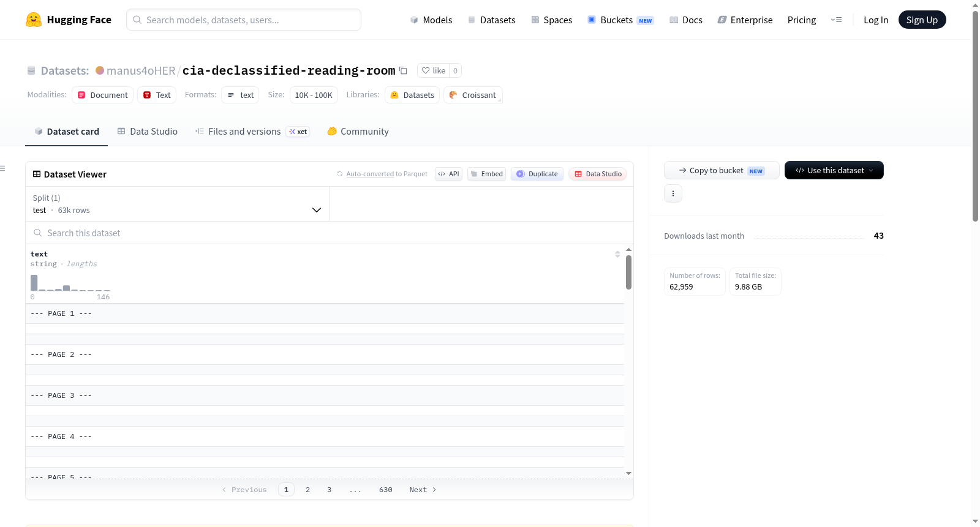Select page 1 in pagination
Image resolution: width=980 pixels, height=527 pixels.
286,490
